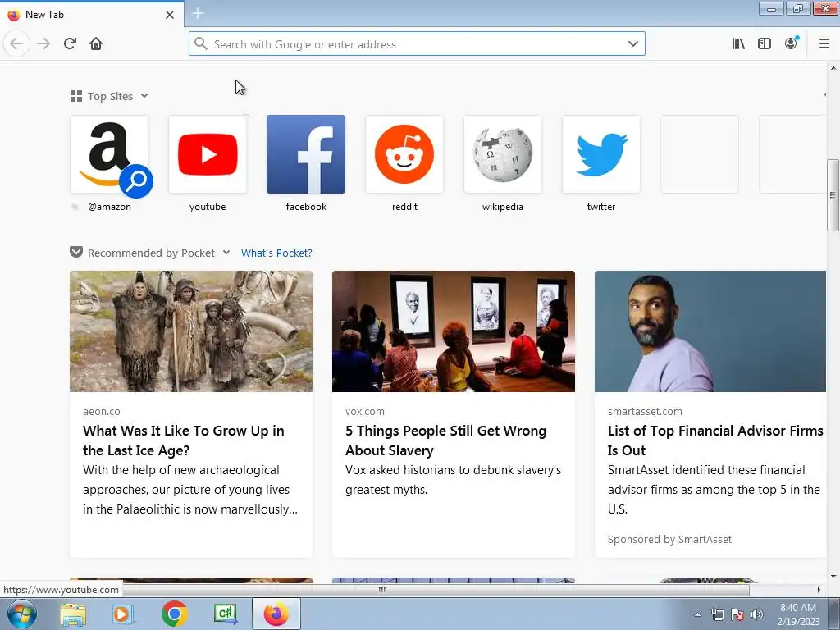Close the New Tab tab

pyautogui.click(x=169, y=15)
